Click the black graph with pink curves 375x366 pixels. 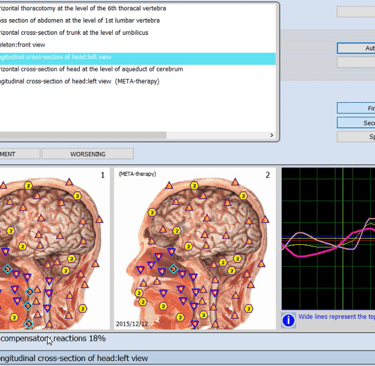click(x=328, y=239)
